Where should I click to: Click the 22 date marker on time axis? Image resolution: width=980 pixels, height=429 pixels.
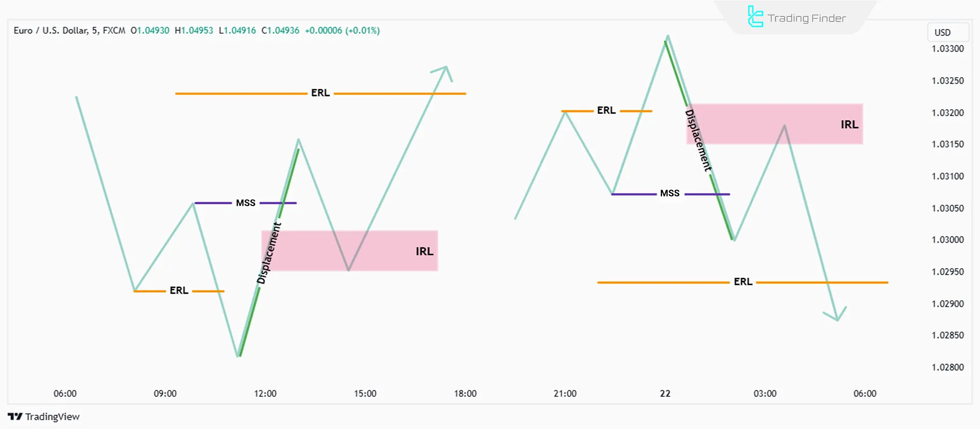click(x=665, y=394)
